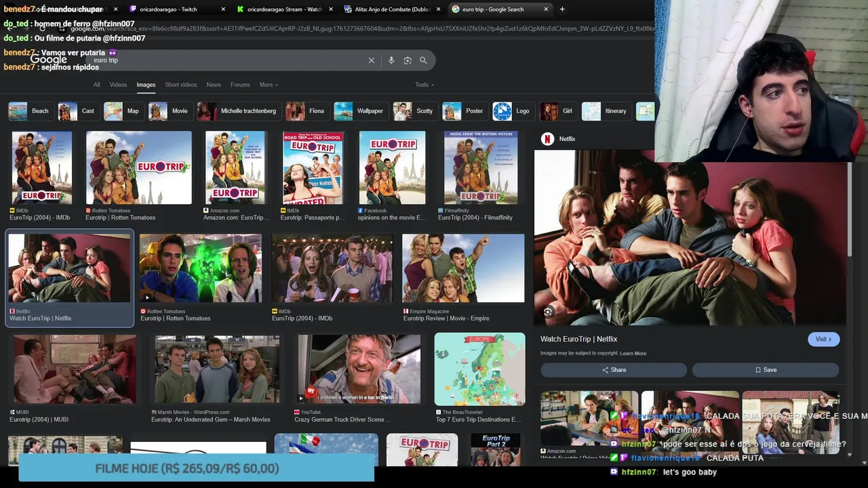Screen dimensions: 868x488
Task: Open Crazy German Truck Driver YouTube thumbnail
Action: point(359,369)
